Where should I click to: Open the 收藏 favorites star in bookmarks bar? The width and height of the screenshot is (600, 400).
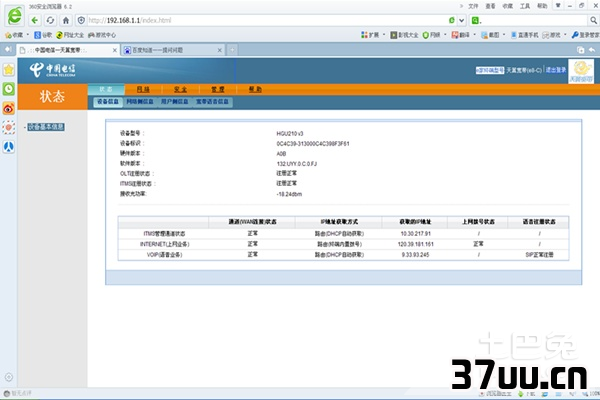coord(14,35)
